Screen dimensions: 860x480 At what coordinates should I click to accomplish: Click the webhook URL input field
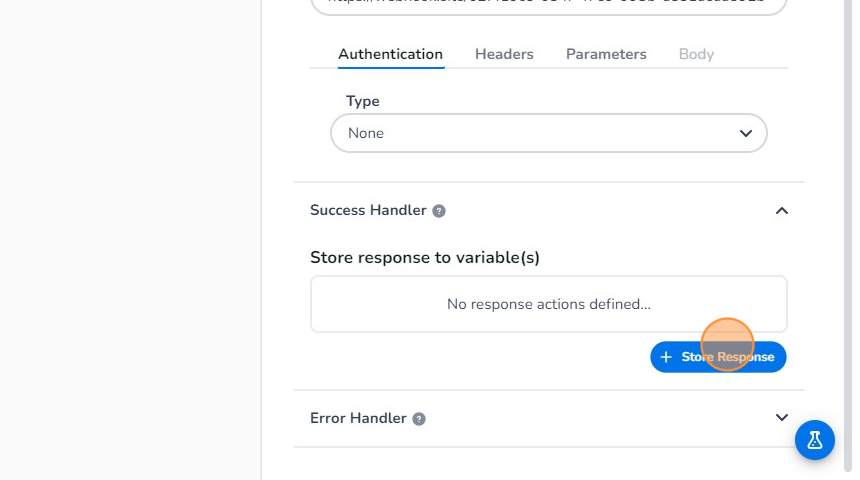pos(548,5)
